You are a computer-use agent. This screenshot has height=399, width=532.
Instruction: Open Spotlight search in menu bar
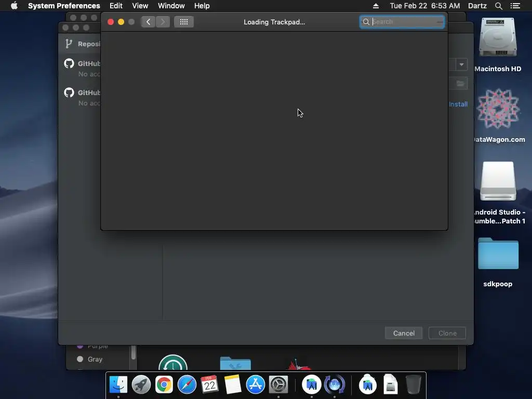coord(498,6)
